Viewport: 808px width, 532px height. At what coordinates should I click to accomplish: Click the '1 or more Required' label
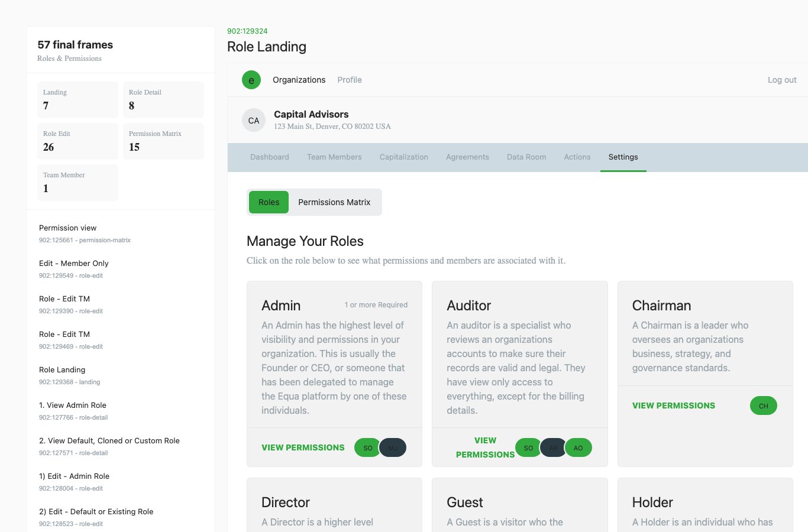coord(376,305)
